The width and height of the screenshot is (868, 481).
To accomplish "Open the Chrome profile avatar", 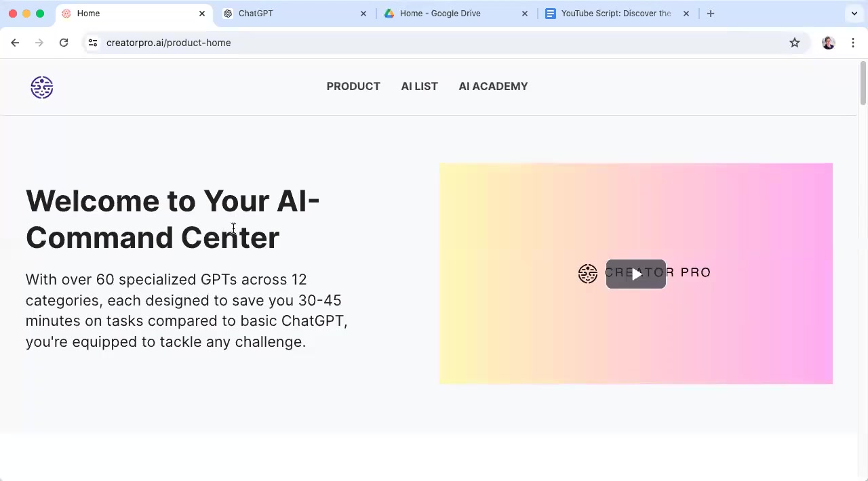I will click(828, 43).
